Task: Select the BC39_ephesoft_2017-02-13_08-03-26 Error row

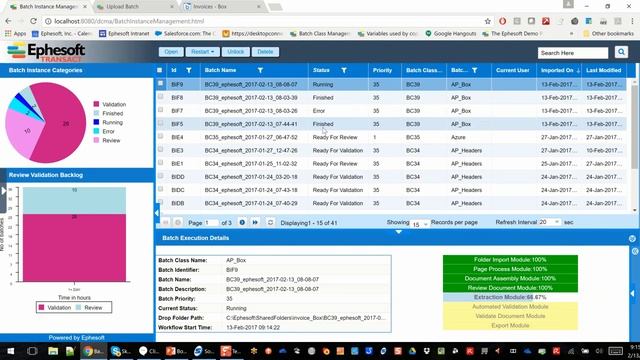Action: [391, 111]
